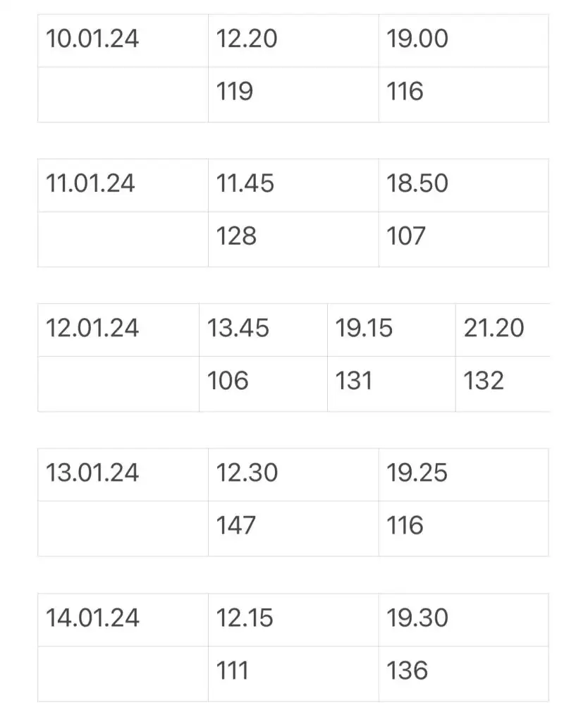The height and width of the screenshot is (722, 588).
Task: Select the 12.01.24 date cell
Action: 118,330
